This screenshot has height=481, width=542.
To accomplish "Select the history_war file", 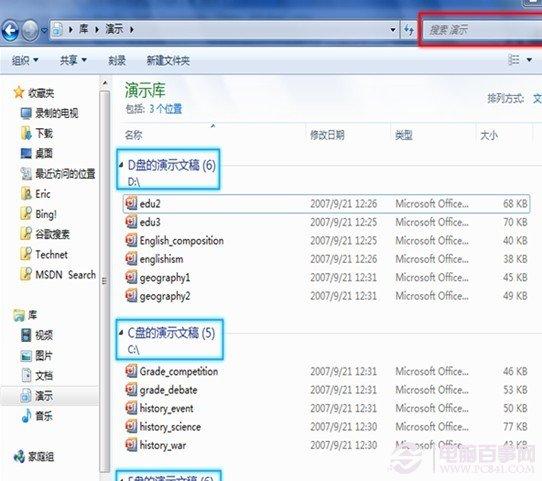I will (x=156, y=445).
